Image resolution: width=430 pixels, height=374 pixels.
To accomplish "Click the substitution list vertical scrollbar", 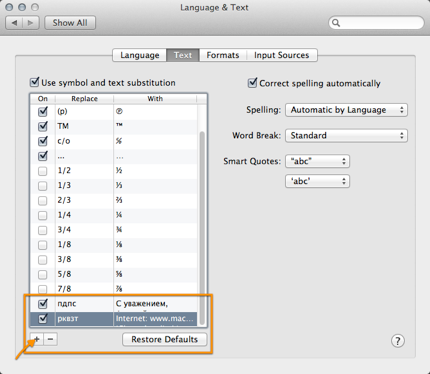I will (202, 228).
